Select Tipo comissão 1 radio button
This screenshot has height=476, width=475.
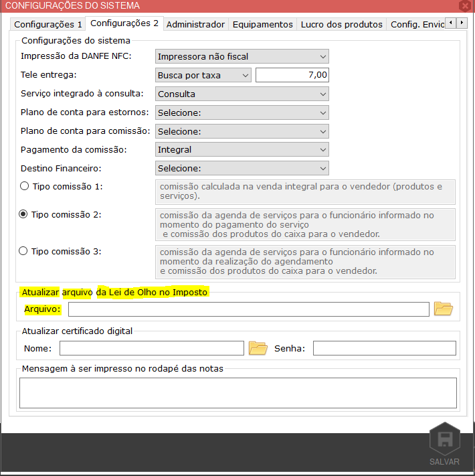click(x=24, y=186)
